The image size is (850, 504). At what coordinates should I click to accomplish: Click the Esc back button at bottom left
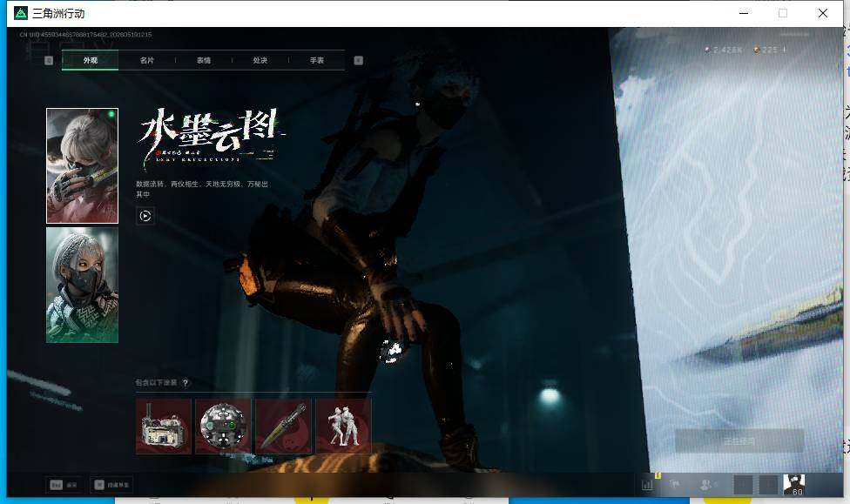click(x=64, y=485)
